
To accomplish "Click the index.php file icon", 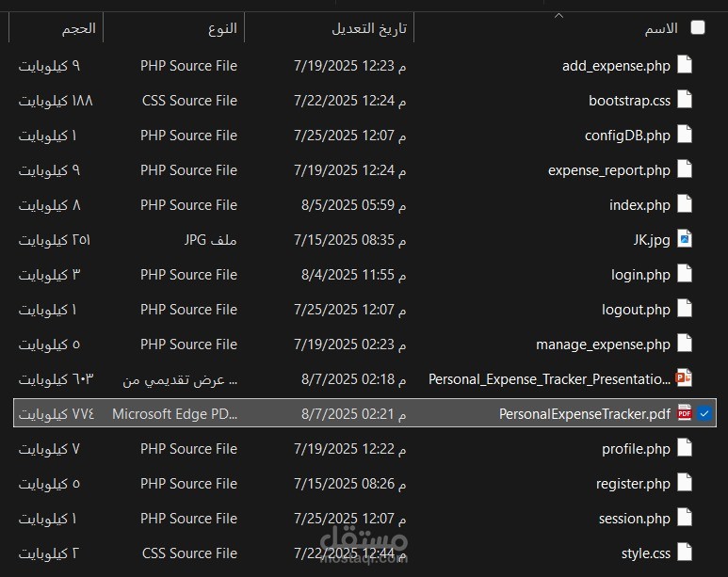I will (x=685, y=203).
